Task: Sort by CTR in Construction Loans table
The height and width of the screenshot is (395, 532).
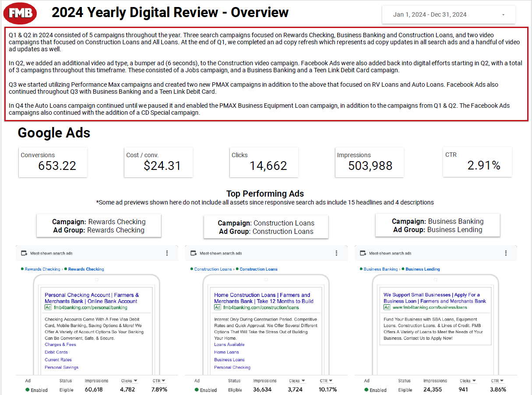Action: 326,381
